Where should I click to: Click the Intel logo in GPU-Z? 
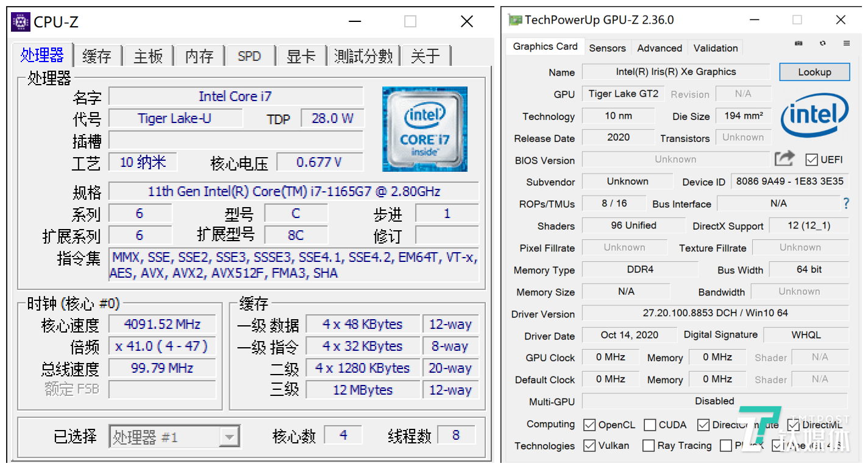(x=815, y=116)
